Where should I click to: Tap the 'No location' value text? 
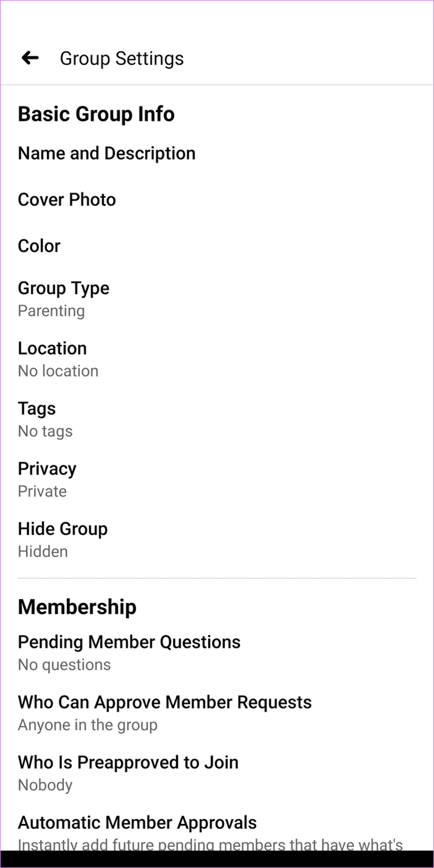click(x=58, y=371)
